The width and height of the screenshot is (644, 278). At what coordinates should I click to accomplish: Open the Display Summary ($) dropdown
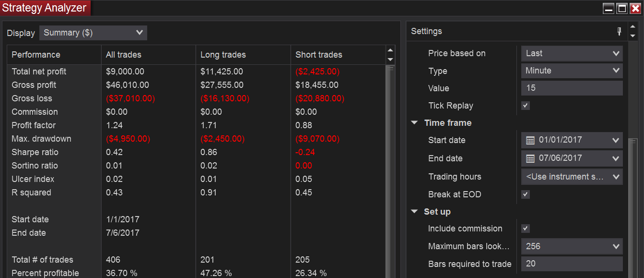tap(93, 33)
